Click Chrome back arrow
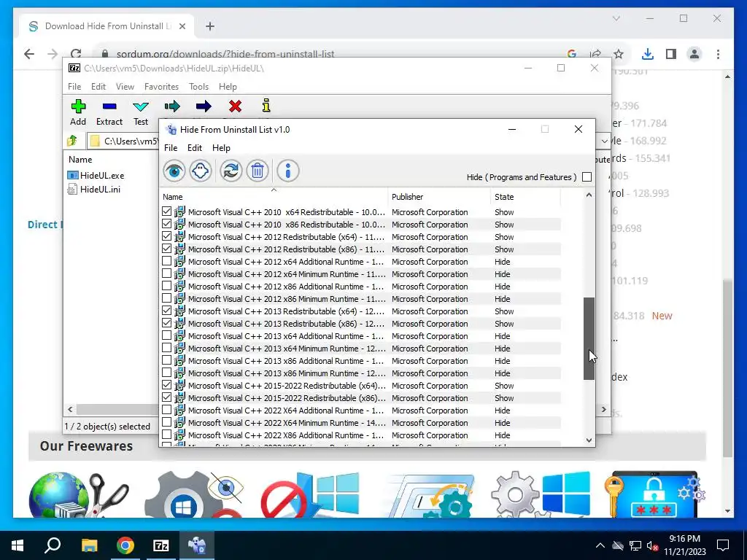This screenshot has width=747, height=560. (29, 54)
